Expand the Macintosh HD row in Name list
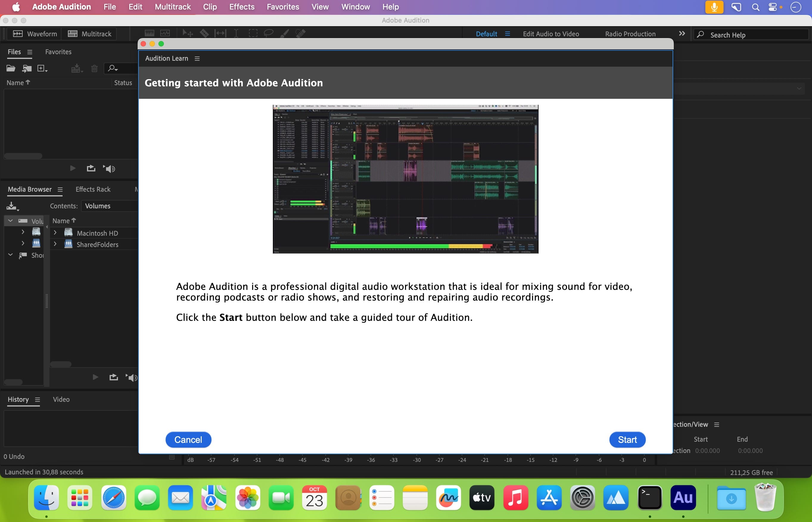The image size is (812, 522). pyautogui.click(x=55, y=233)
